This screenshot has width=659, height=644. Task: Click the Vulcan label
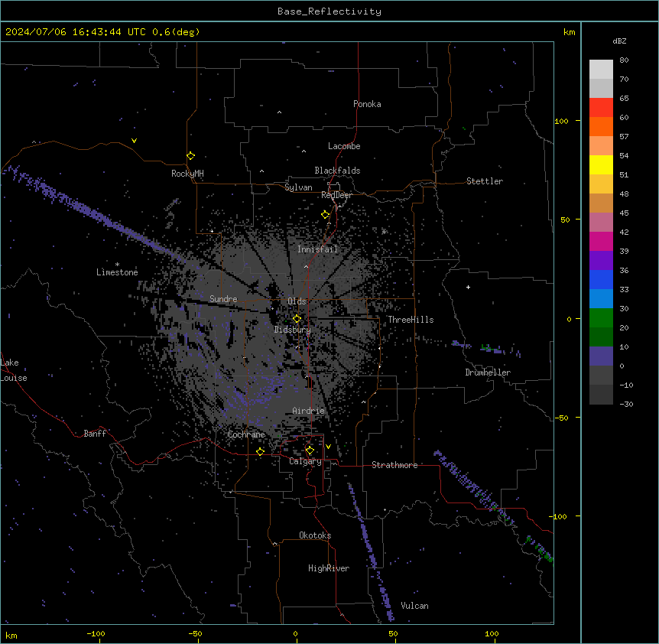tap(415, 606)
